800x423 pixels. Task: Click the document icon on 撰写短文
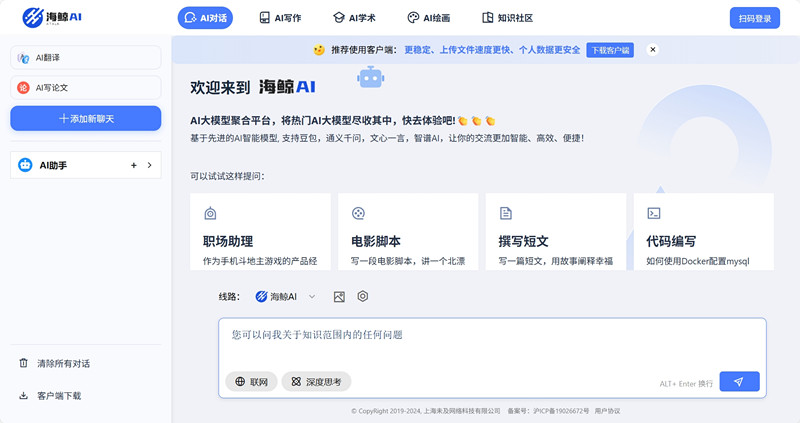click(506, 213)
